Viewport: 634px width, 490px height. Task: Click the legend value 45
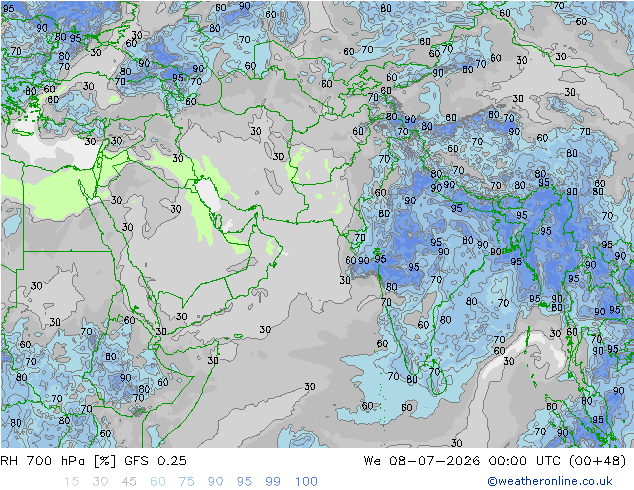(x=129, y=482)
